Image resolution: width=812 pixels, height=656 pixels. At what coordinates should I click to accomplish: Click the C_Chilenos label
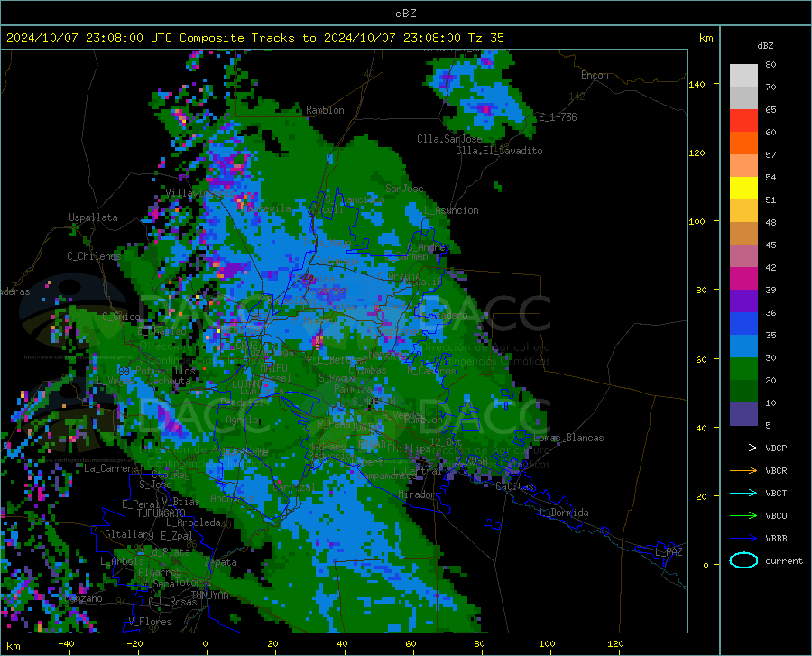coord(94,255)
